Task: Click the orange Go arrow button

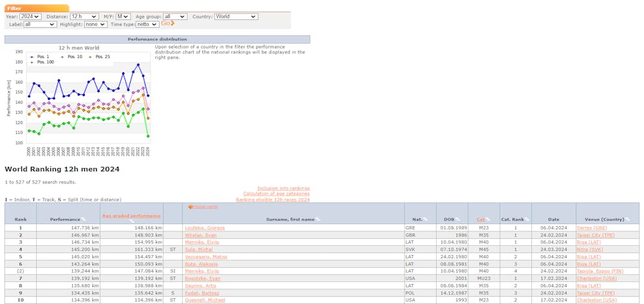Action: [167, 24]
